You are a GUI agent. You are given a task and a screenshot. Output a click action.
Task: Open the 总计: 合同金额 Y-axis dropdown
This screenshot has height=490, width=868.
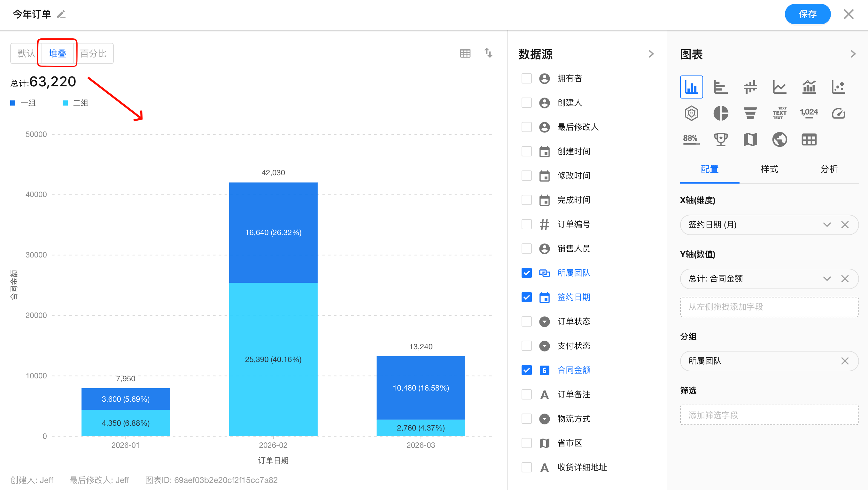pyautogui.click(x=826, y=279)
